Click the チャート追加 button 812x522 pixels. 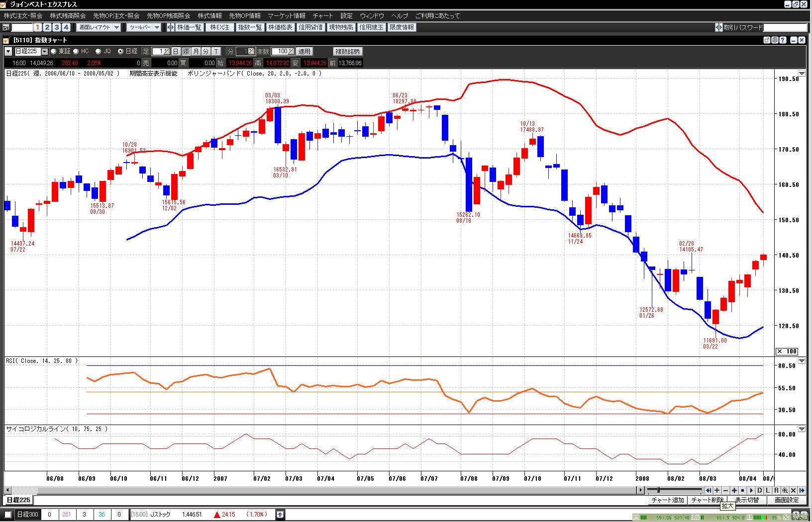click(667, 500)
